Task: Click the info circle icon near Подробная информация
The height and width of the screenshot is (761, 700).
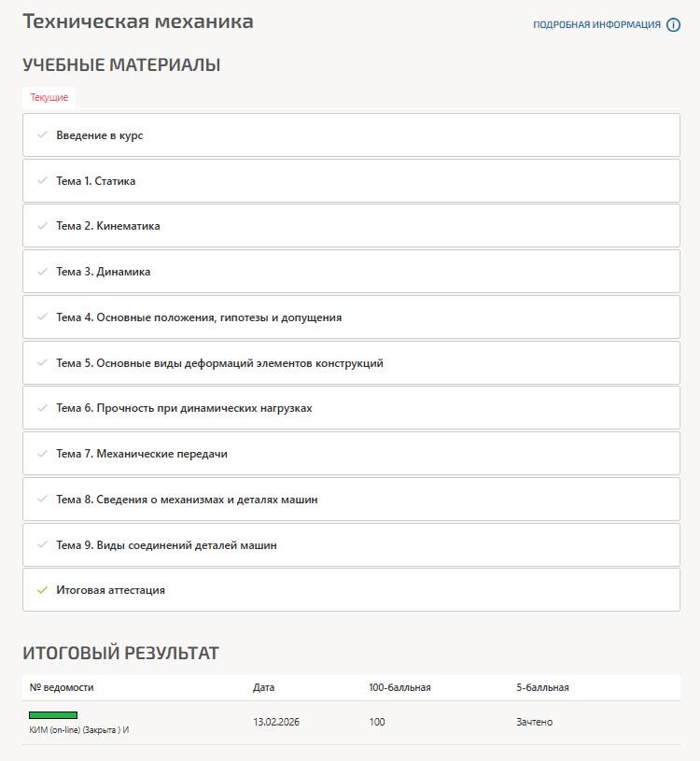Action: (674, 25)
